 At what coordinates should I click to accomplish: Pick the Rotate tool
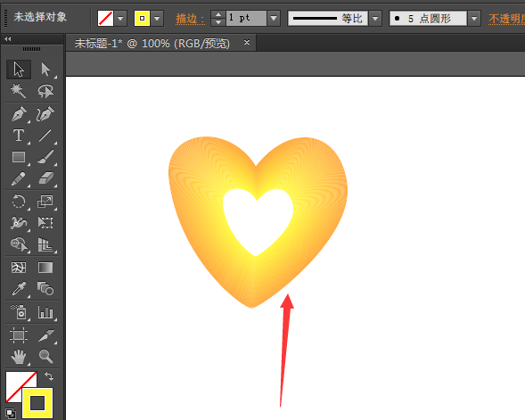tap(19, 202)
